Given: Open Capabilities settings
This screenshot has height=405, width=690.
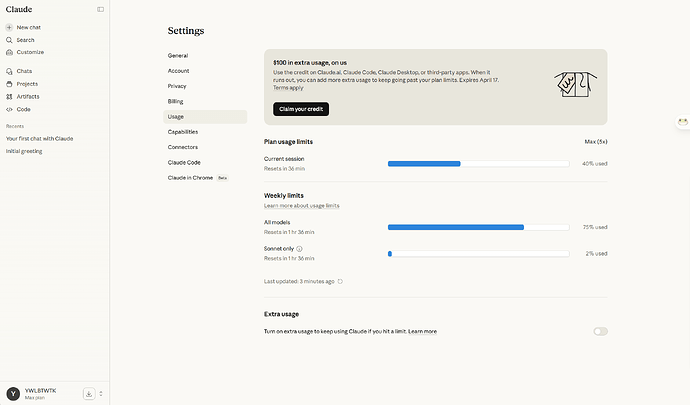Looking at the screenshot, I should (x=183, y=132).
